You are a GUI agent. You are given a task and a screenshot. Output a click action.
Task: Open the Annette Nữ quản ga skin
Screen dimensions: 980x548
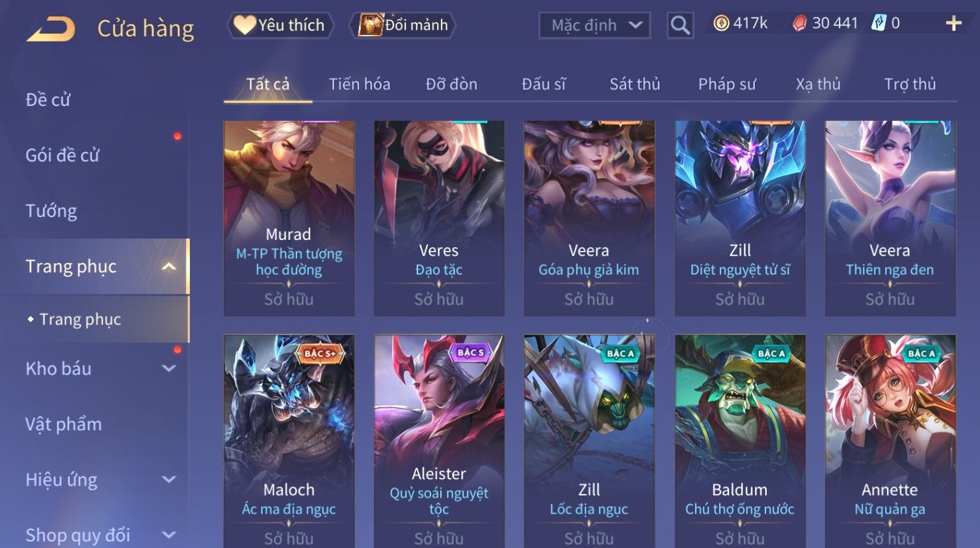pyautogui.click(x=890, y=441)
